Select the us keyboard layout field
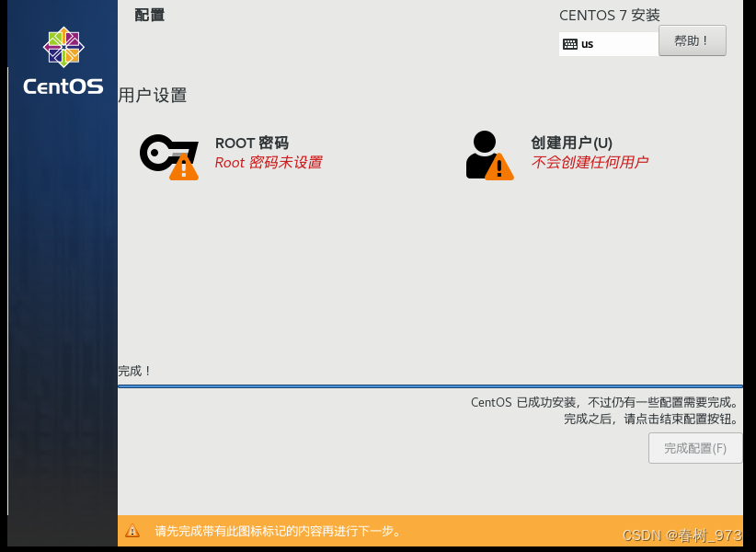Viewport: 756px width, 552px height. coord(609,44)
